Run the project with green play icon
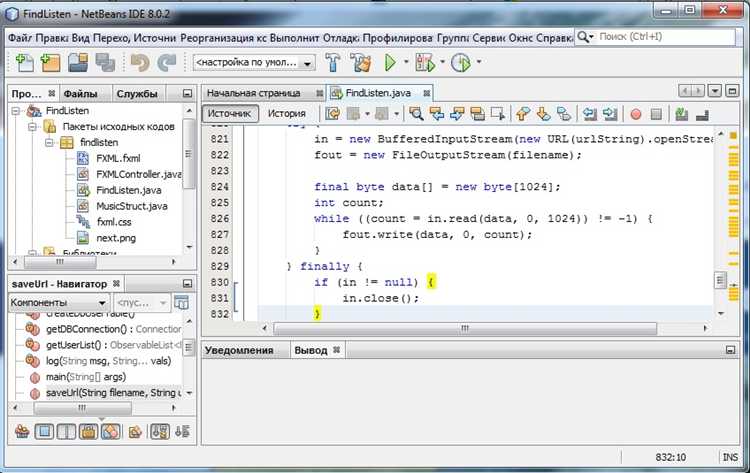The image size is (750, 473). click(x=391, y=62)
